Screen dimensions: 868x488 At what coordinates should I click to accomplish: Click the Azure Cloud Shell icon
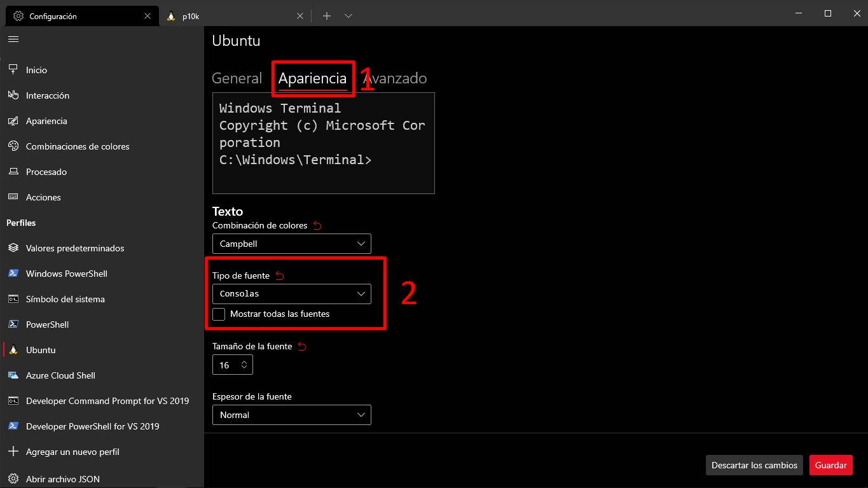coord(13,375)
